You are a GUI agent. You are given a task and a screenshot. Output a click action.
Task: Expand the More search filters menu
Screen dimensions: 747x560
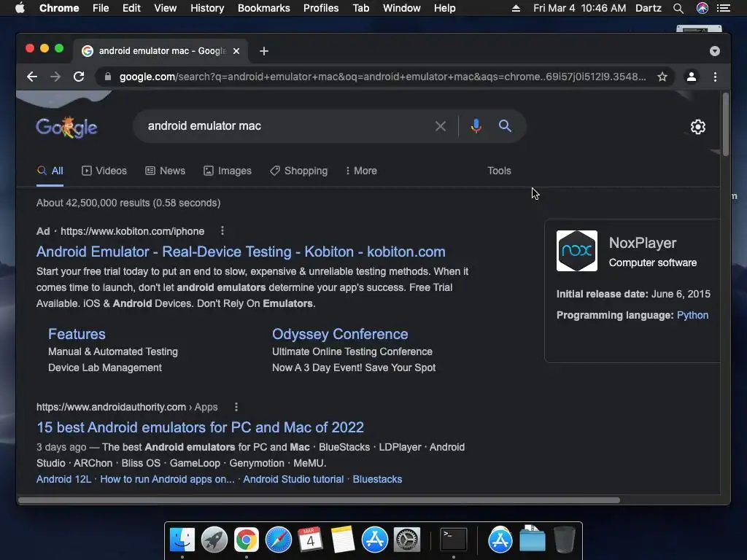[361, 171]
